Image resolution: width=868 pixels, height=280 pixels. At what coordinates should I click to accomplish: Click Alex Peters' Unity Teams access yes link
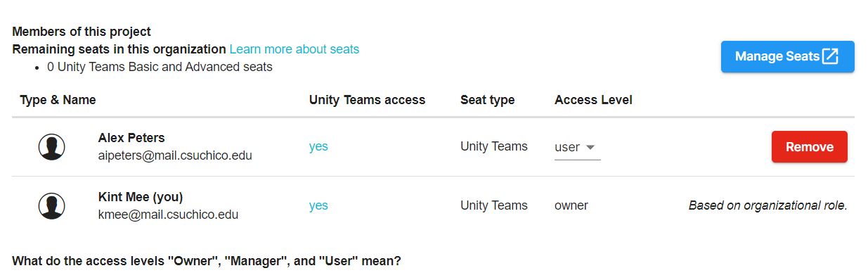click(x=318, y=147)
